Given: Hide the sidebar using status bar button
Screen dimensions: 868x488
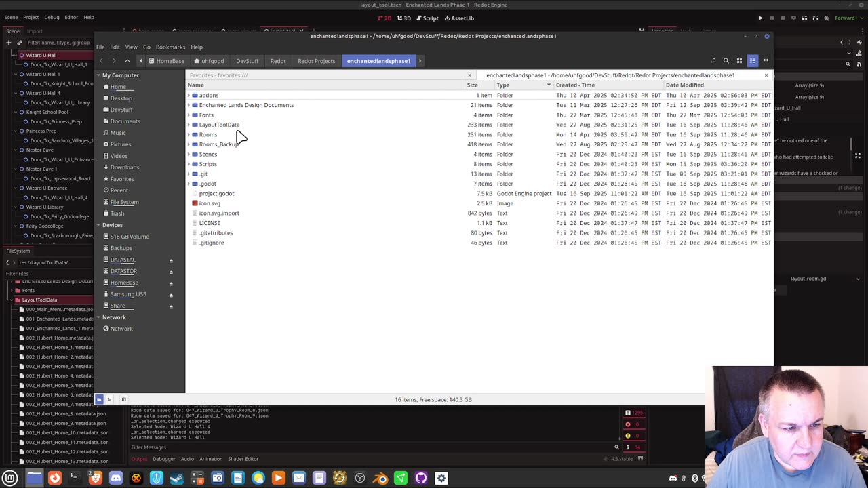Looking at the screenshot, I should coord(123,399).
